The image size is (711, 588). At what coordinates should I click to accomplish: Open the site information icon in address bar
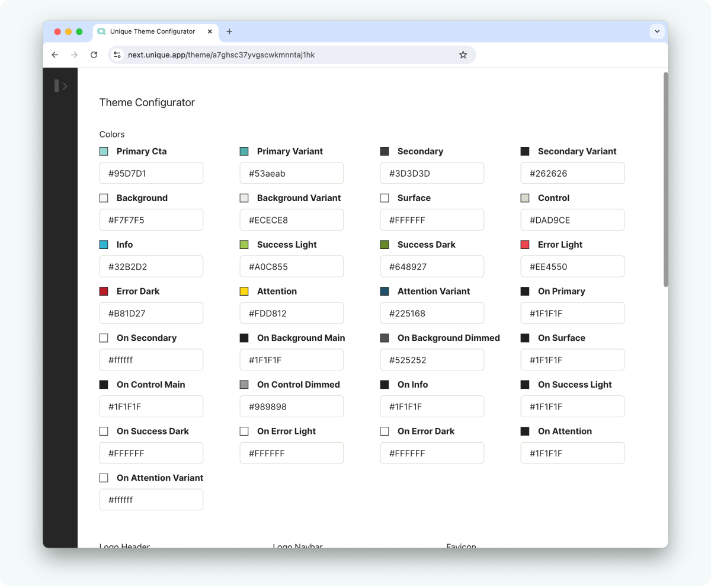click(117, 55)
